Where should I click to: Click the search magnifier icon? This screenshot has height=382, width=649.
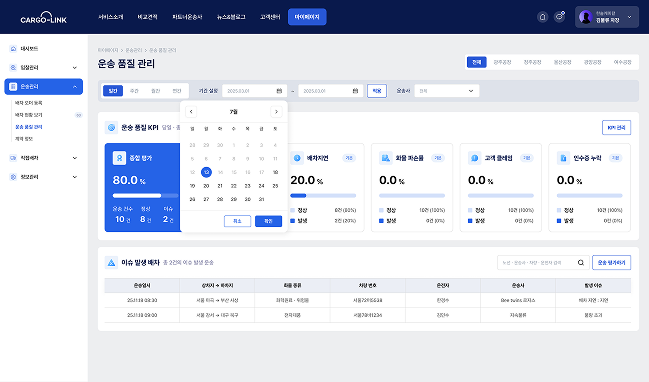coord(581,262)
